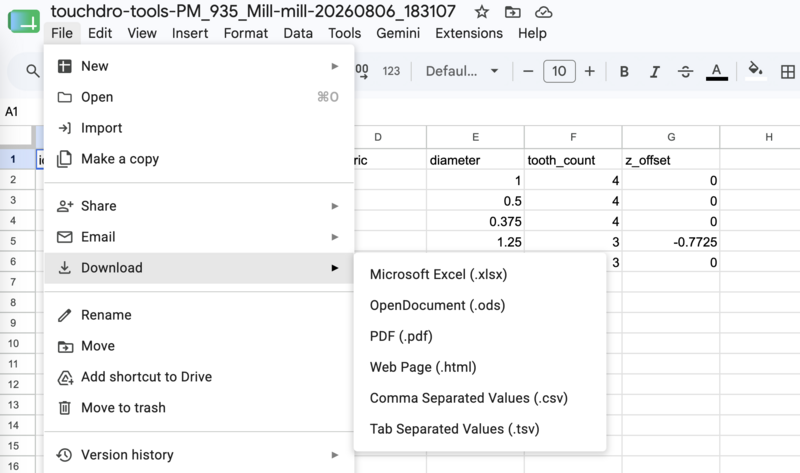The image size is (800, 473).
Task: Open the borders tool
Action: [x=787, y=71]
